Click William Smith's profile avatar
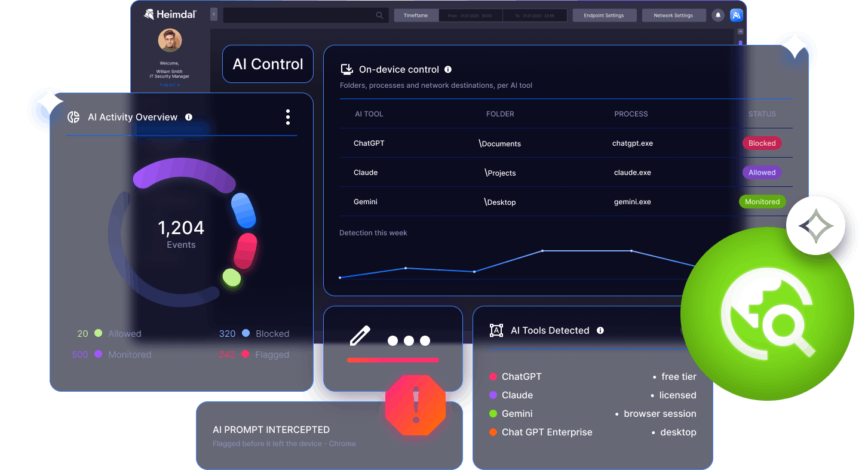Screen dimensions: 868x470 point(170,41)
